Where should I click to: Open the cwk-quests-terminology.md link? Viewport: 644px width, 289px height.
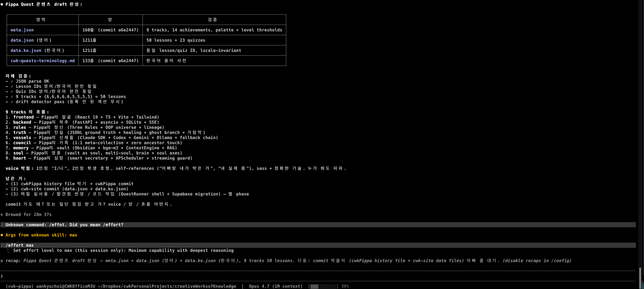pos(42,61)
